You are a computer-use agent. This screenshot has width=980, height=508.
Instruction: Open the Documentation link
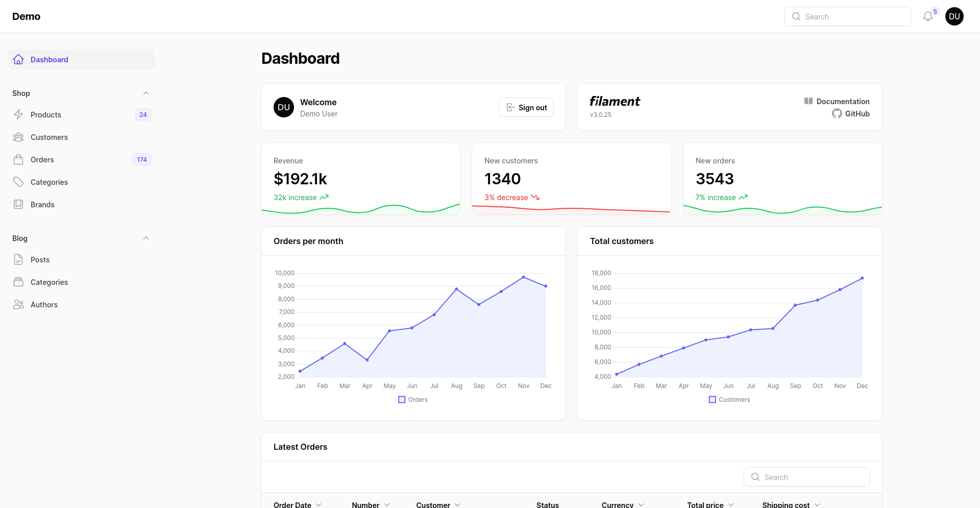[x=842, y=102]
